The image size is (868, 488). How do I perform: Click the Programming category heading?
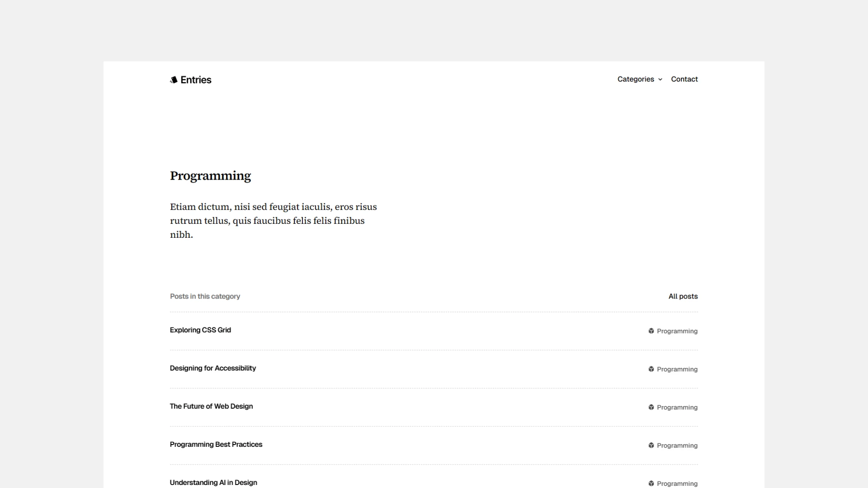210,175
